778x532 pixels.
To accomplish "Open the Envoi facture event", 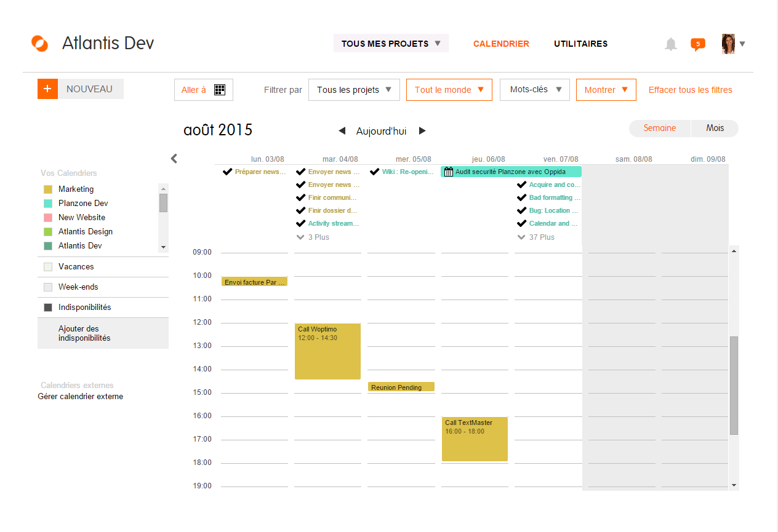I will point(254,282).
